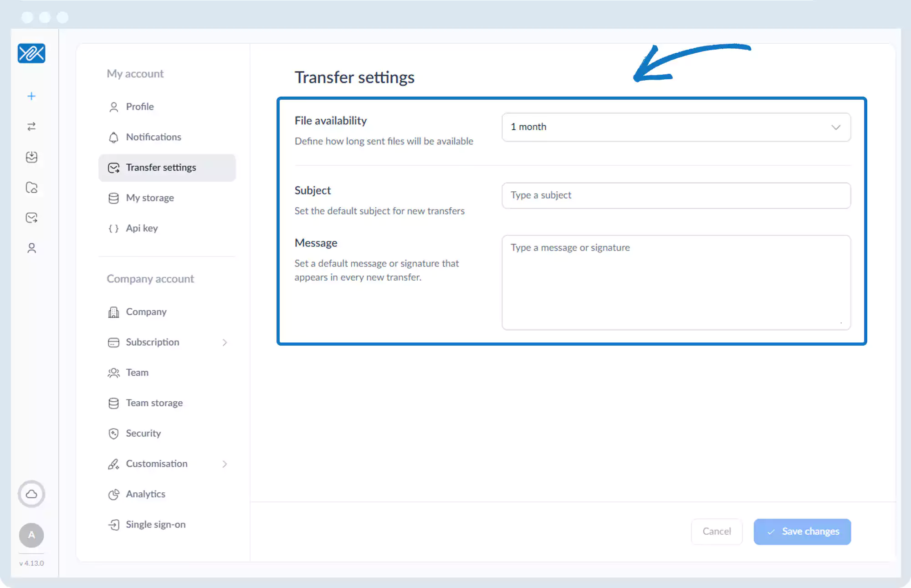Click the Cancel button

717,532
